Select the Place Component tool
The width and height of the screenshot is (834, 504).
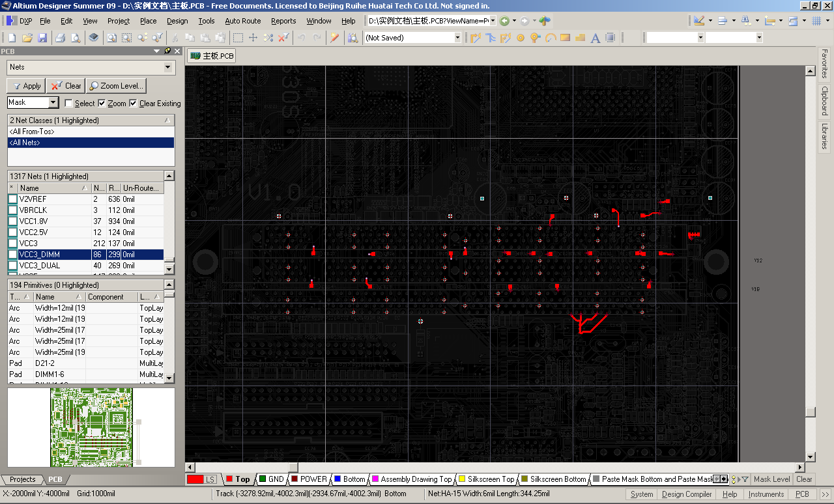(x=611, y=38)
